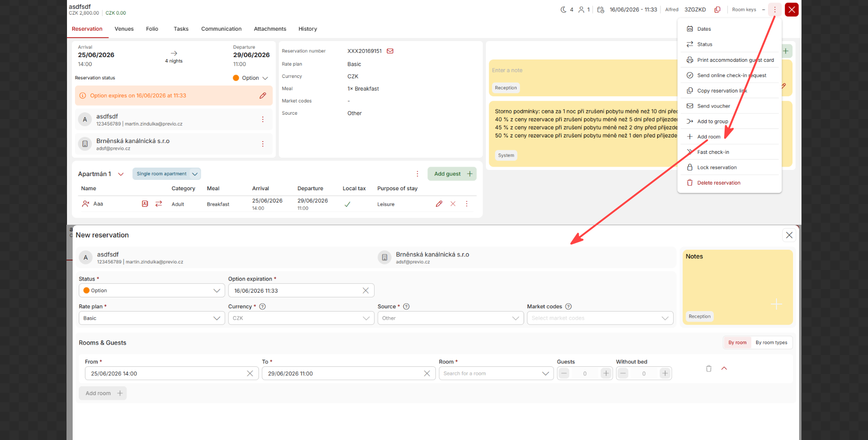This screenshot has width=868, height=440.
Task: Open the Currency CZK dropdown
Action: pyautogui.click(x=301, y=318)
